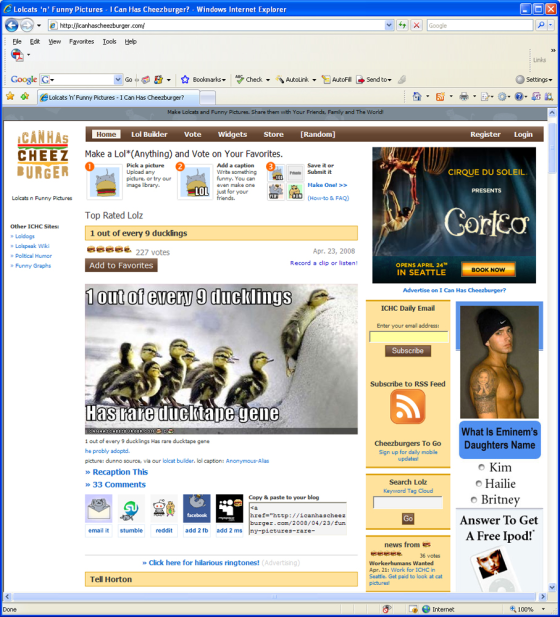Screen dimensions: 560x617
Task: Click the PDF converter icon in the toolbar
Action: (17, 55)
